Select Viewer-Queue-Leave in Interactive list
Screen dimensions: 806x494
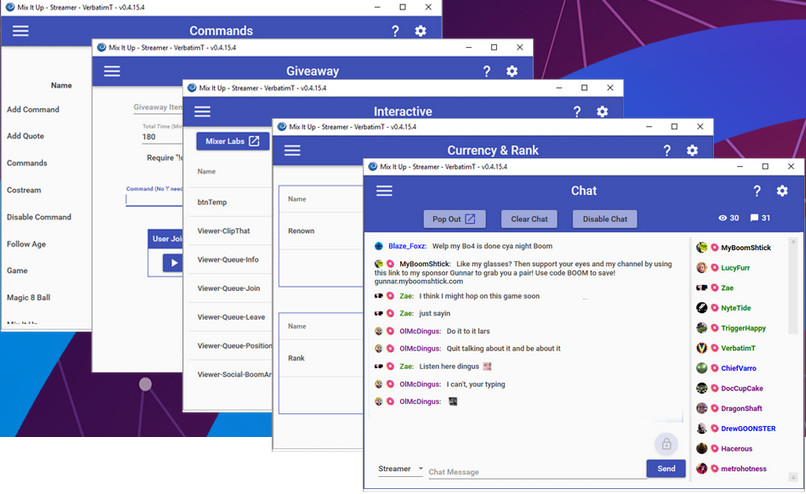pos(231,317)
